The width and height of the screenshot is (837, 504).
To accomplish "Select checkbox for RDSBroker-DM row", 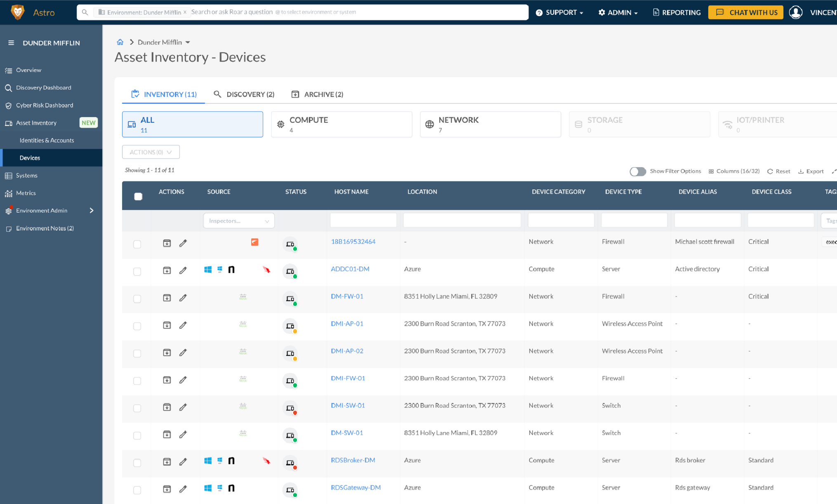I will (137, 463).
